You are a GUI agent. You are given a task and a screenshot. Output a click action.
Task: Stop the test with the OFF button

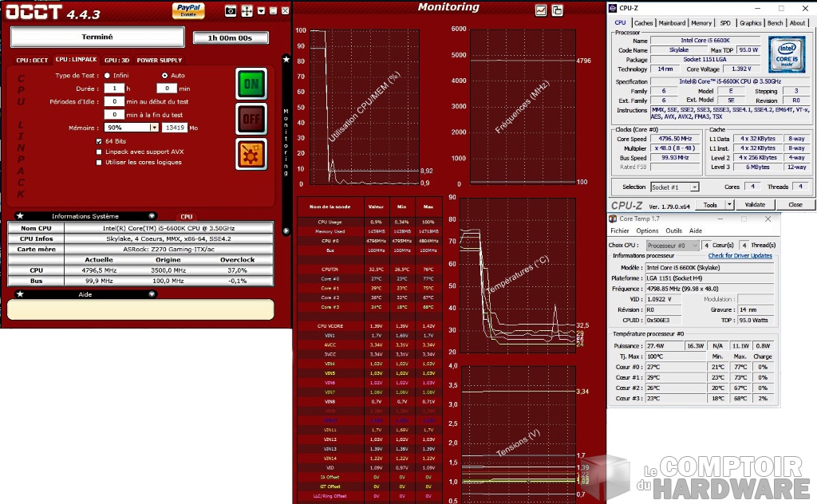pos(251,119)
